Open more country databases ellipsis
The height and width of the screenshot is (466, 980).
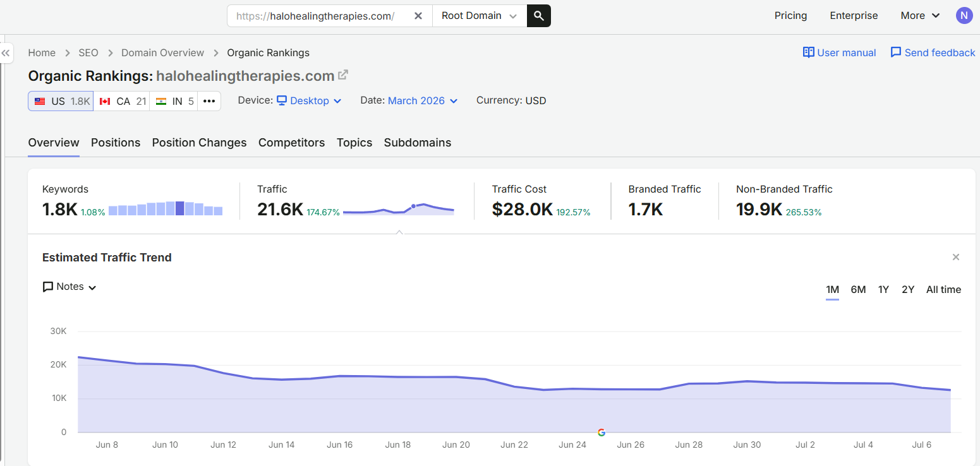pos(209,101)
